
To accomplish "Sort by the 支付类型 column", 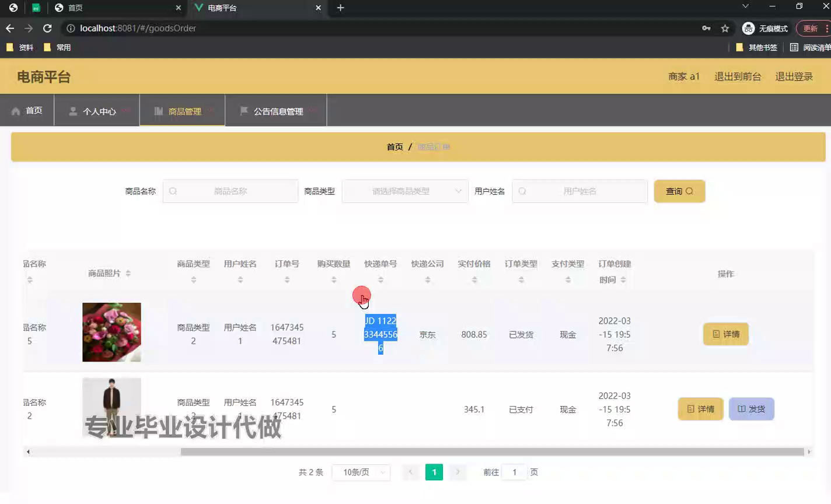I will [568, 280].
